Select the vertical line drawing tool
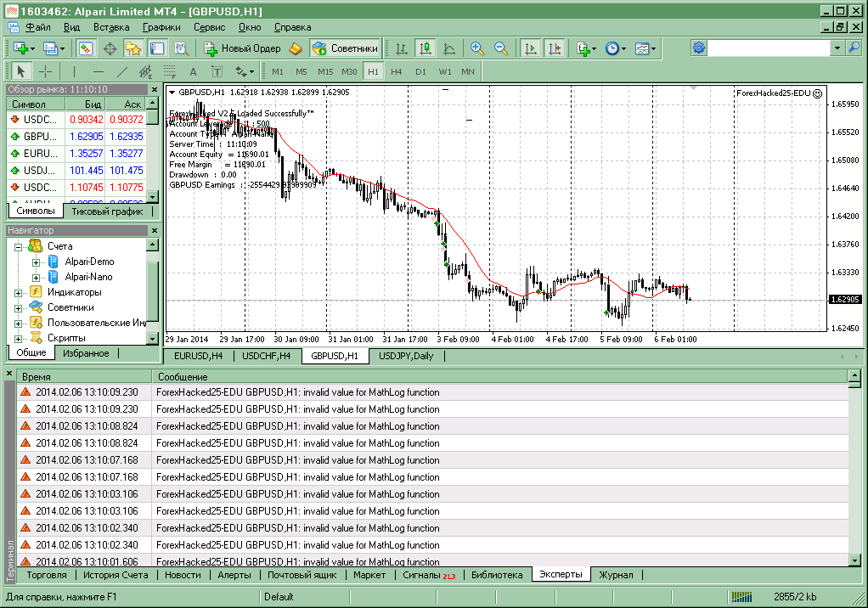The image size is (868, 608). [74, 71]
